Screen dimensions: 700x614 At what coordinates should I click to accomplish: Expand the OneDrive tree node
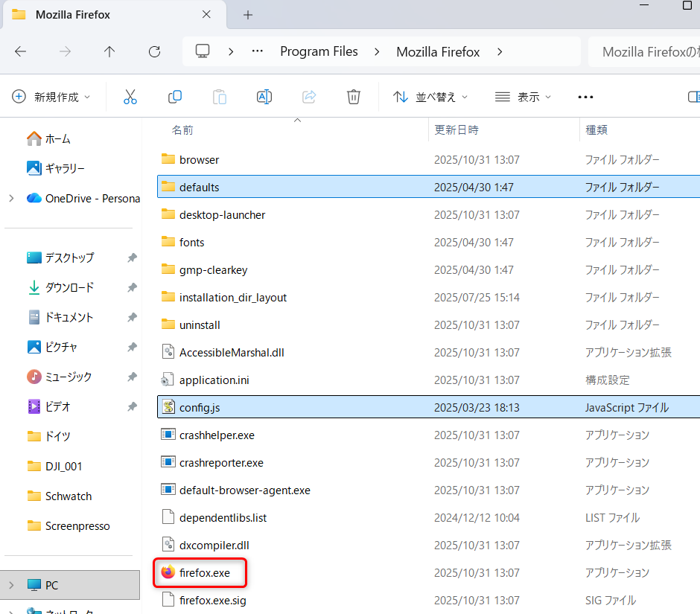[11, 198]
